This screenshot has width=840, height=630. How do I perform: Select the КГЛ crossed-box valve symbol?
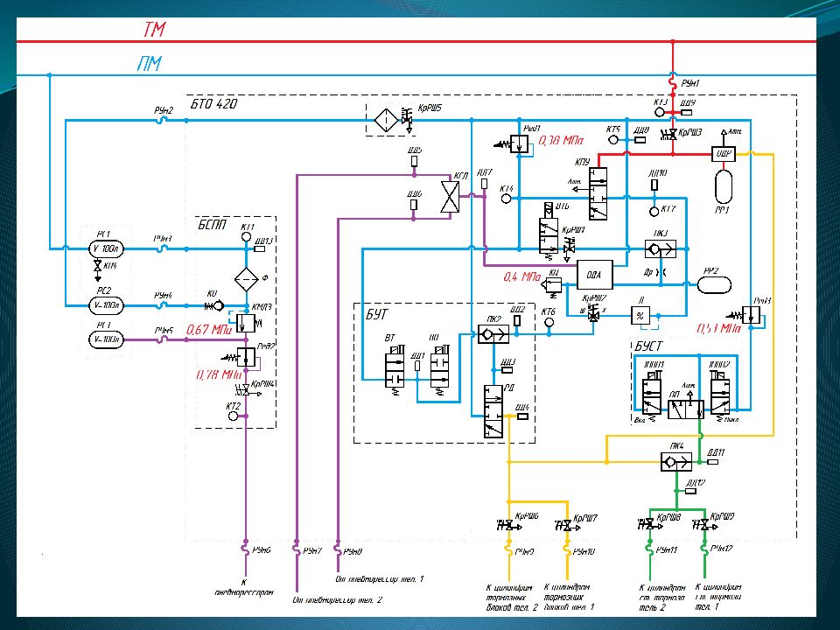450,197
